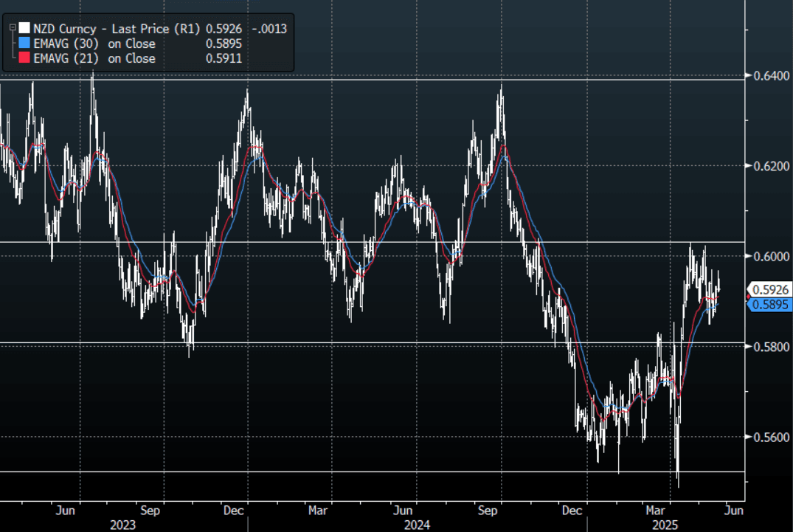
Task: Click the 2023 year label on time axis
Action: tap(122, 522)
